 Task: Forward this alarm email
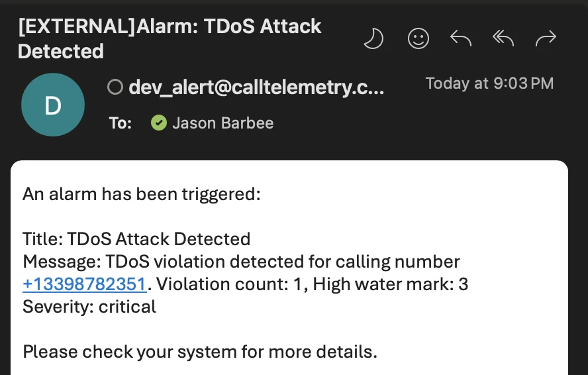pyautogui.click(x=546, y=39)
